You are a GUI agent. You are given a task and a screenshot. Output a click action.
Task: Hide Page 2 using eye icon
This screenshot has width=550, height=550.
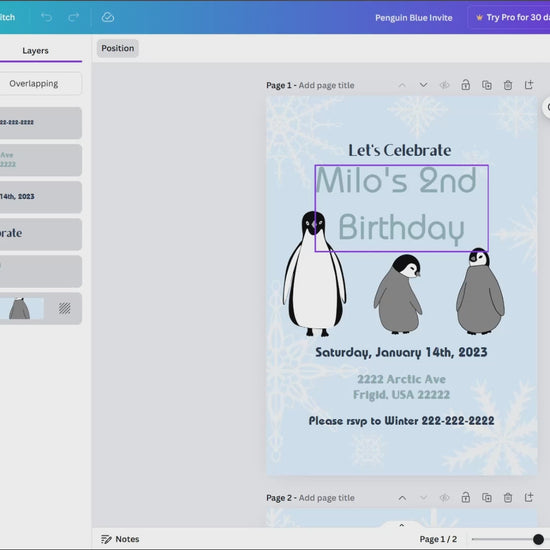pos(444,498)
